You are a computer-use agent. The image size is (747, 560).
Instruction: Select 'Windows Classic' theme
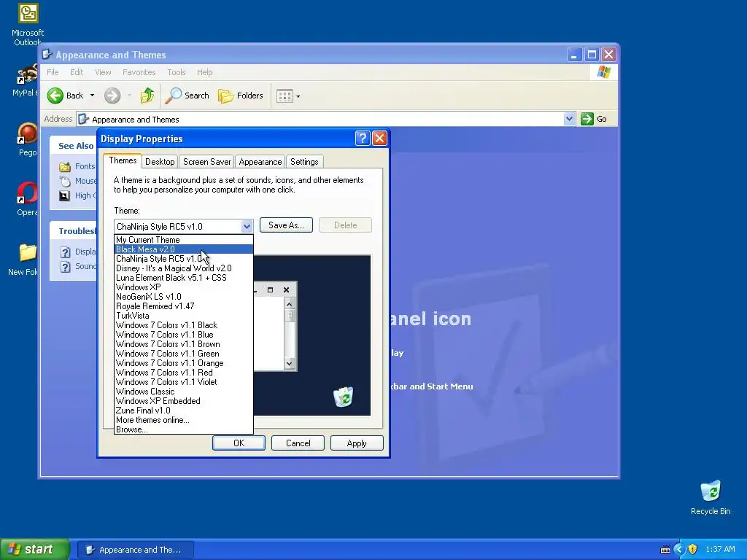coord(183,392)
